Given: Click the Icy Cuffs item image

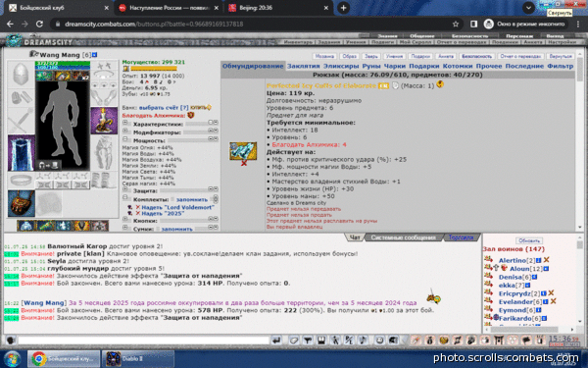Looking at the screenshot, I should [243, 150].
